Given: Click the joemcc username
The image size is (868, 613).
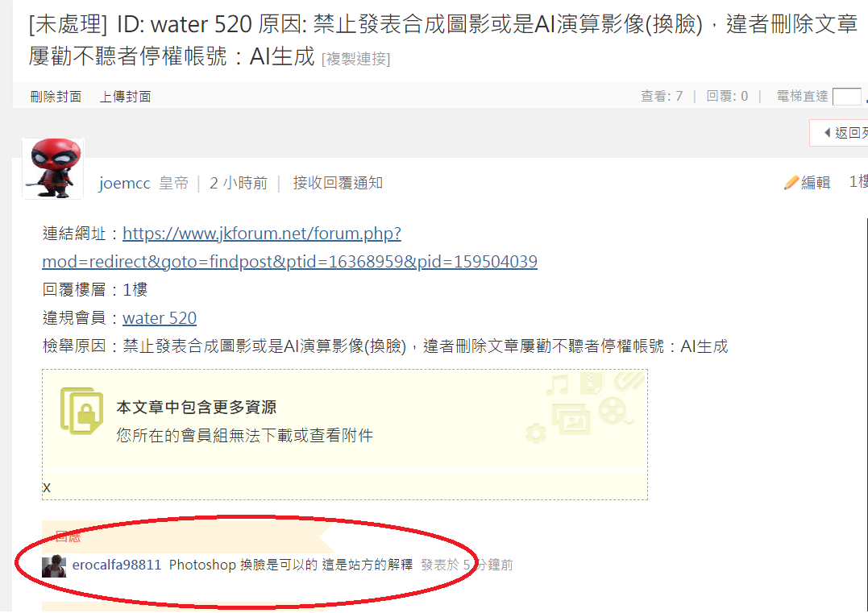Looking at the screenshot, I should [125, 183].
